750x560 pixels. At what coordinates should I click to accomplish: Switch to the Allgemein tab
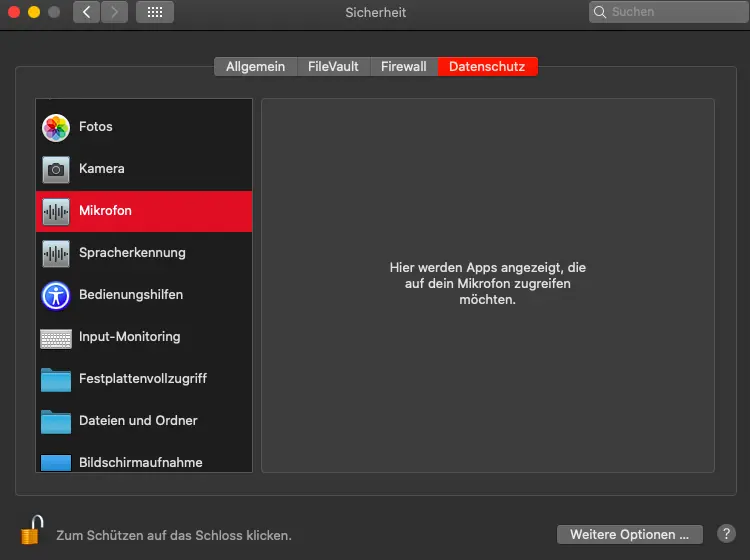coord(255,67)
